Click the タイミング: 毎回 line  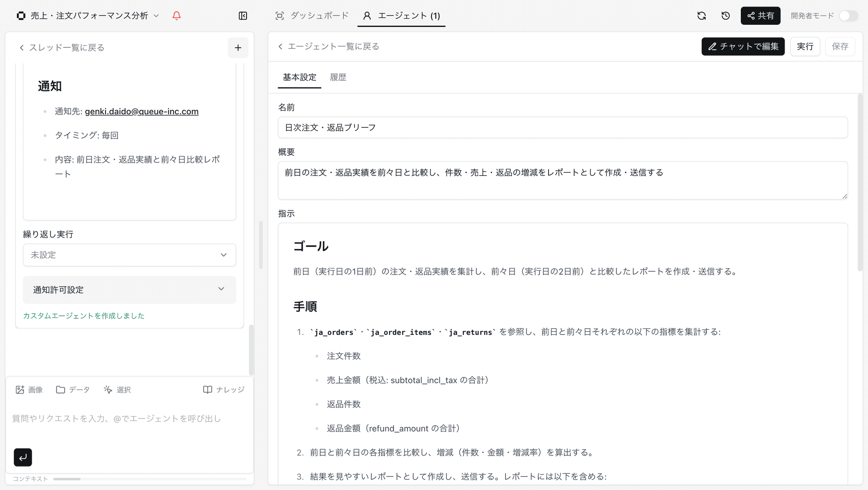[x=87, y=136]
